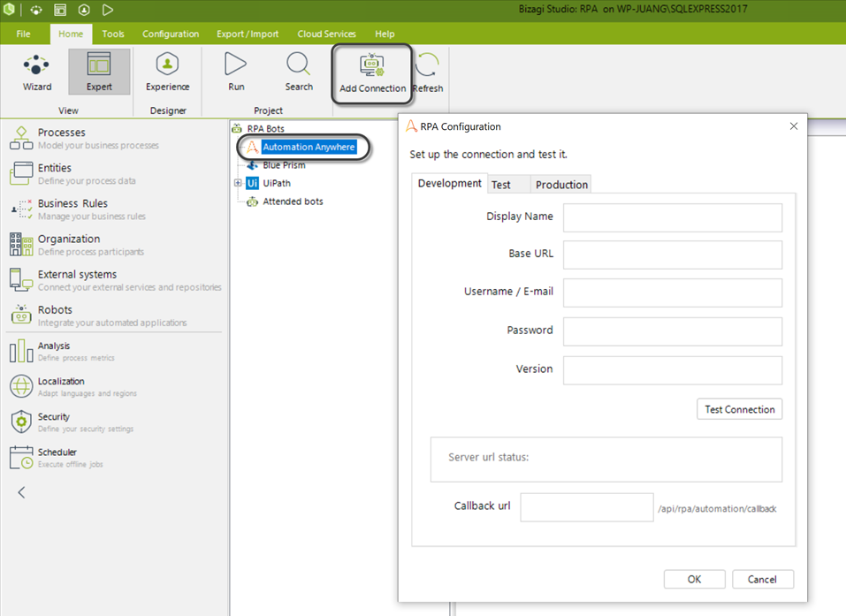
Task: Open the Robots module
Action: click(98, 316)
